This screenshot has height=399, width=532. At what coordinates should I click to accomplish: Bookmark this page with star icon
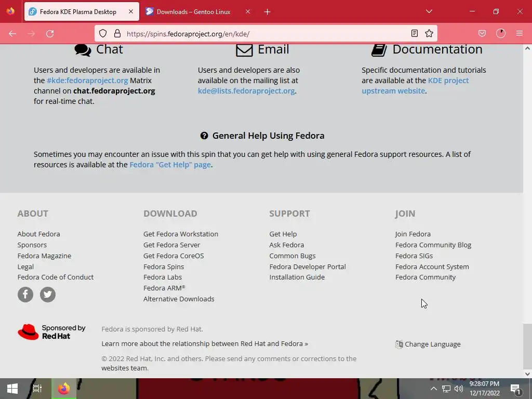click(429, 33)
